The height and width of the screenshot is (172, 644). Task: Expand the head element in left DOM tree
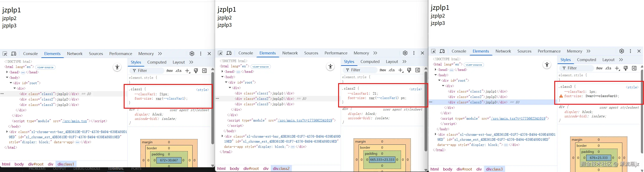[7, 72]
